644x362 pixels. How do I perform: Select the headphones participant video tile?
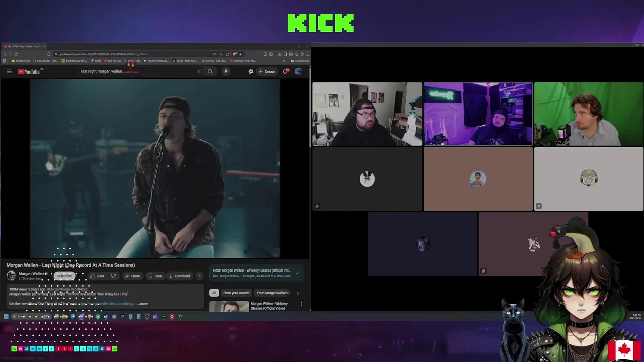click(x=367, y=114)
